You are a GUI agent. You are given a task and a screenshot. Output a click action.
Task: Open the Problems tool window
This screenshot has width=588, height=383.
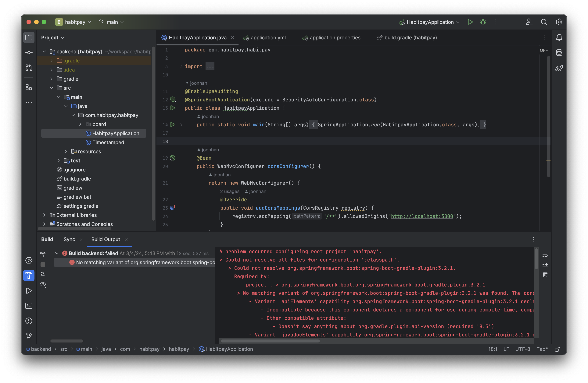[29, 321]
